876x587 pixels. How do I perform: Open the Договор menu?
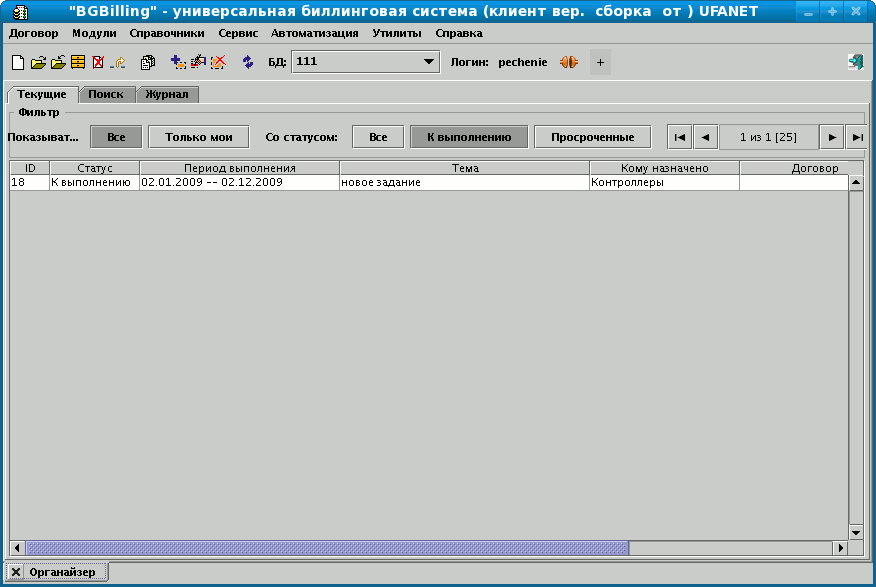(x=31, y=33)
